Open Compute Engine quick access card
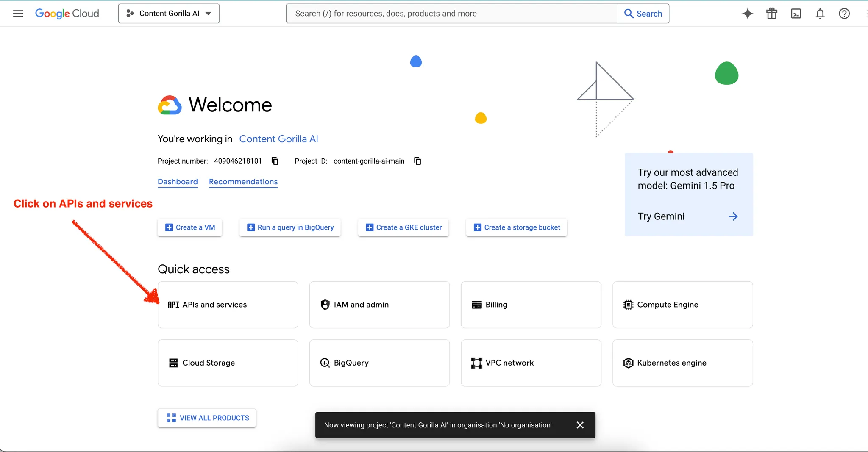 point(683,305)
